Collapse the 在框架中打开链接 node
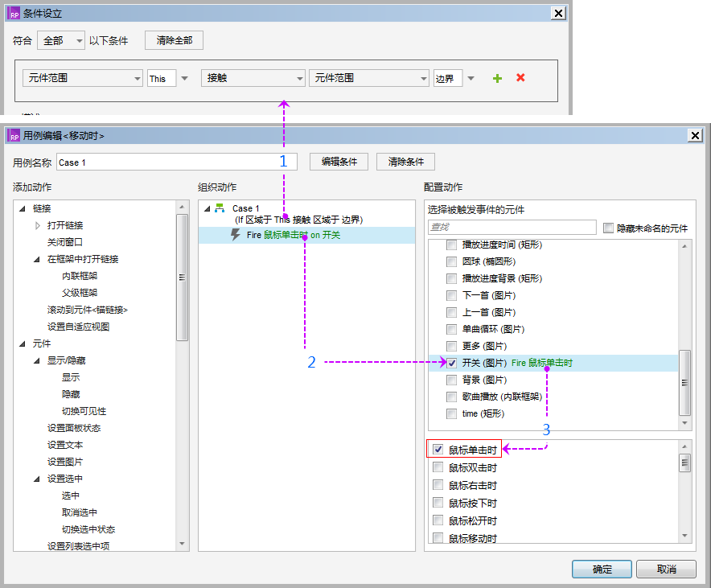This screenshot has height=588, width=711. point(37,259)
